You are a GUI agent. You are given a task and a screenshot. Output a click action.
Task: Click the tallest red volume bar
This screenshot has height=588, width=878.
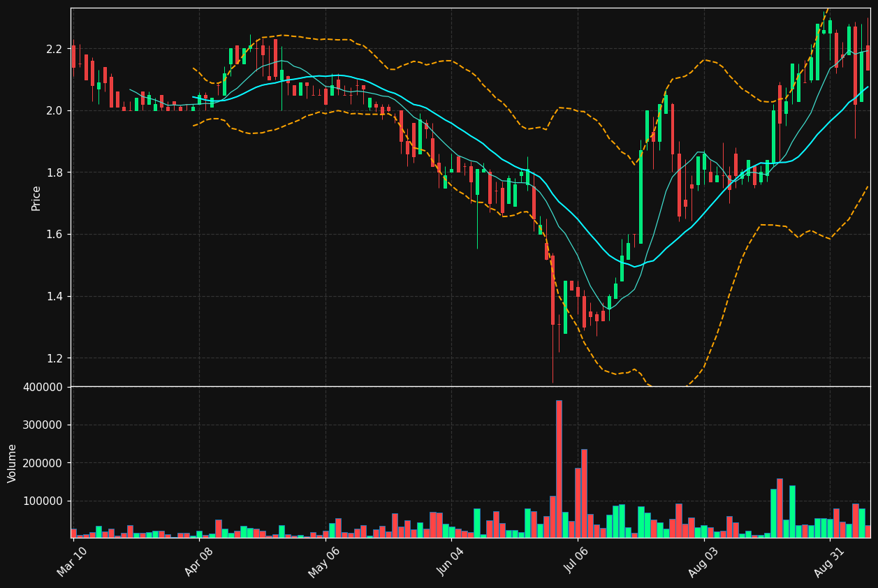[x=559, y=469]
